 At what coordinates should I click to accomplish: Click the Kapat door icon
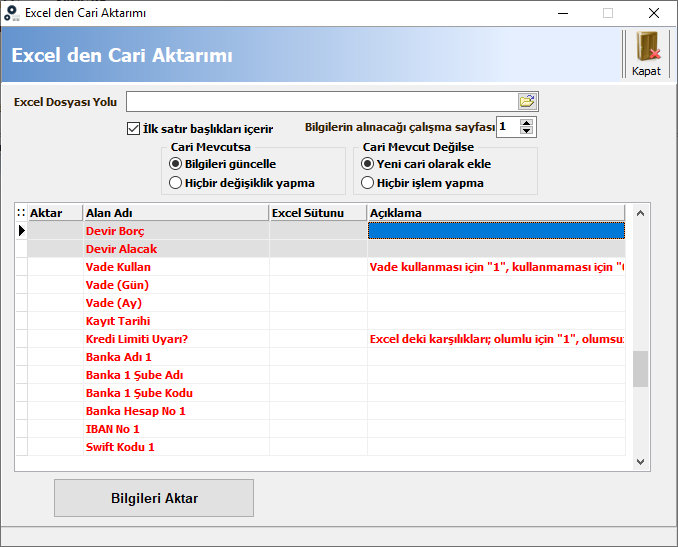646,47
